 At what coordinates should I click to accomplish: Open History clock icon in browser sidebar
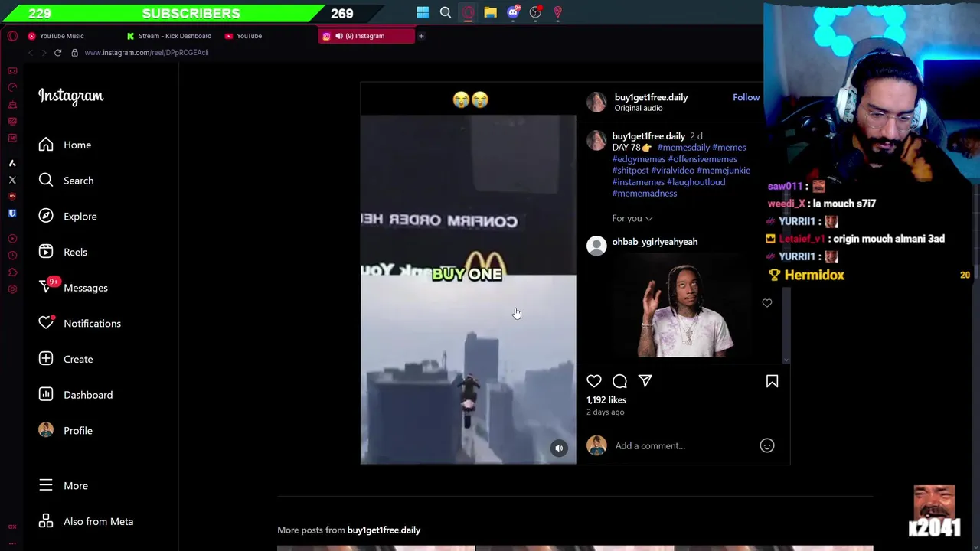12,256
